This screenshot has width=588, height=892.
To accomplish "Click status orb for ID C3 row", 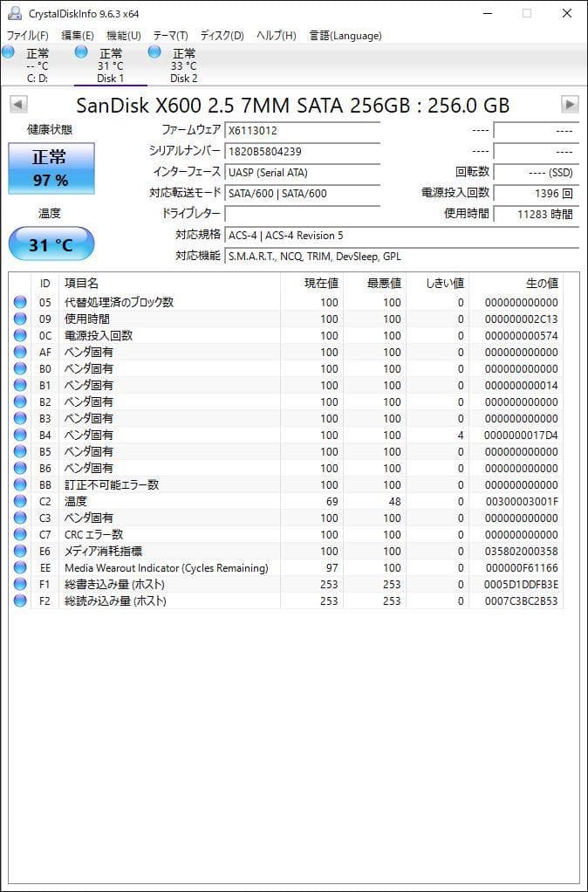I will pos(20,518).
